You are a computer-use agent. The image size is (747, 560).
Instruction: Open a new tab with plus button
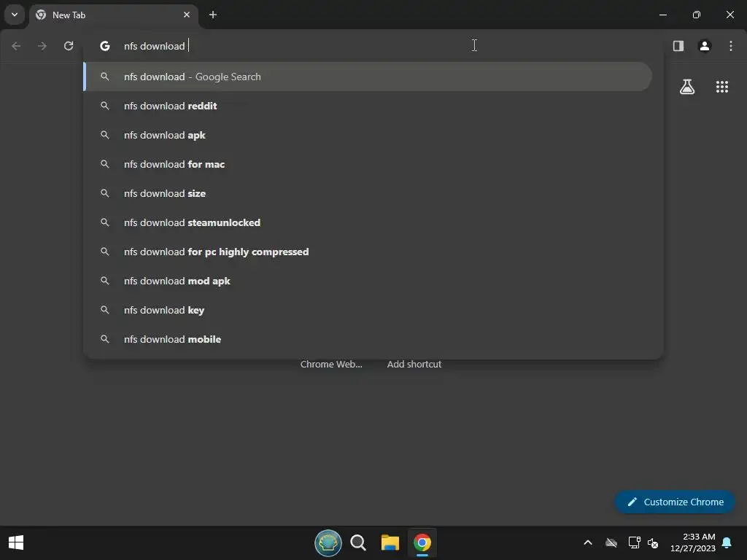(x=213, y=15)
